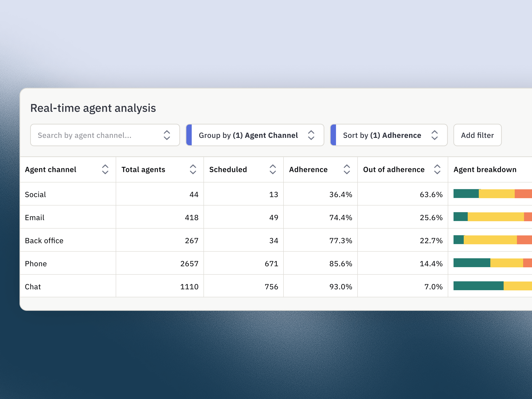
Task: Click sort arrows in Agent channel header
Action: 105,170
